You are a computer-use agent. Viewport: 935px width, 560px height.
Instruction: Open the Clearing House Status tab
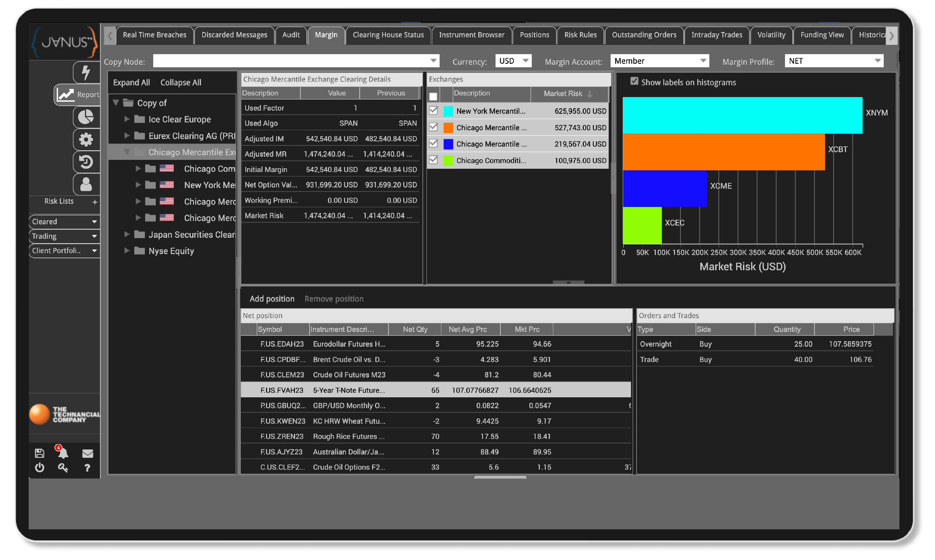pos(388,35)
